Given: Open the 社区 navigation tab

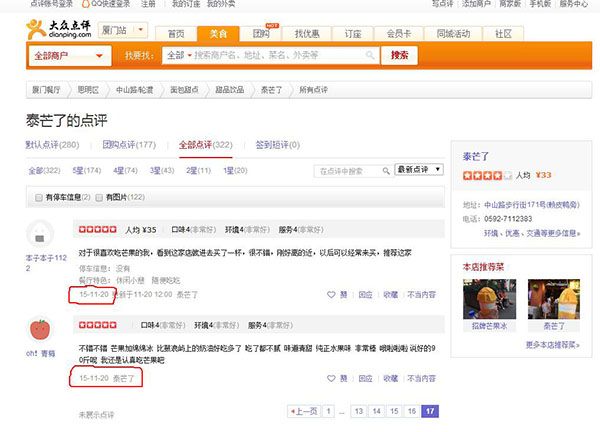Looking at the screenshot, I should (503, 34).
